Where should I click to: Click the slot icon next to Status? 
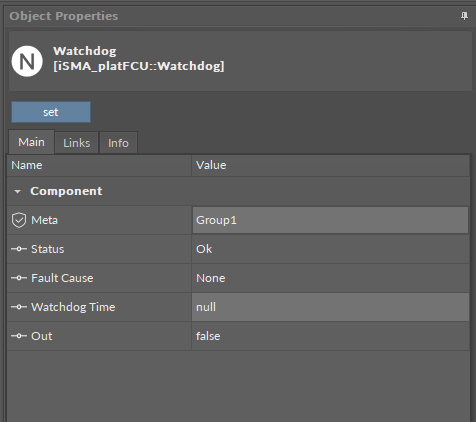[19, 249]
